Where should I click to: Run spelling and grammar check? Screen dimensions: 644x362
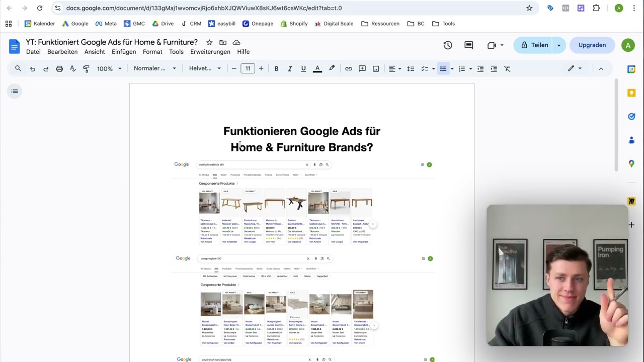[x=73, y=68]
